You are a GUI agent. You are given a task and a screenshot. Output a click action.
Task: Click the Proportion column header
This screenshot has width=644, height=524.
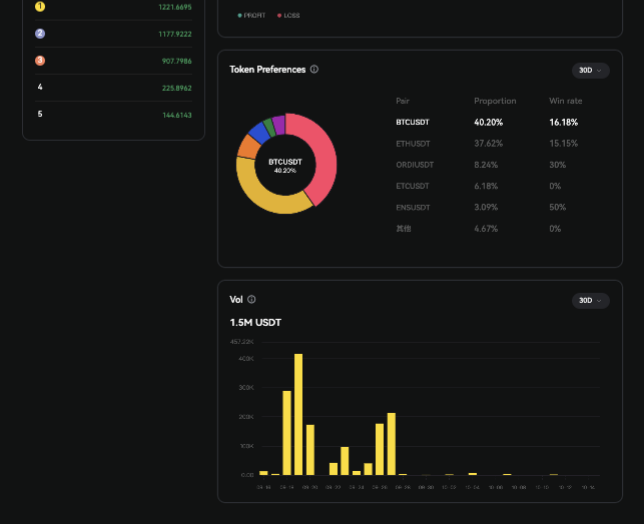click(x=495, y=101)
